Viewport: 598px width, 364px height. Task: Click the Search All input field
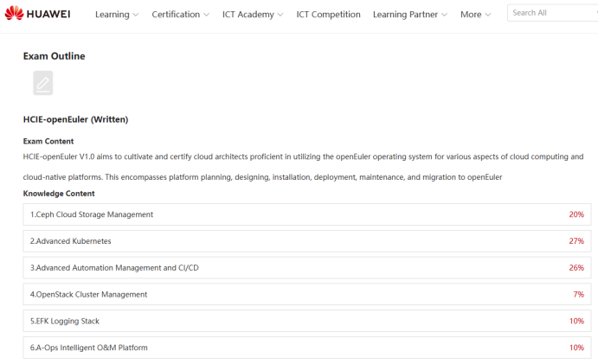(x=550, y=13)
